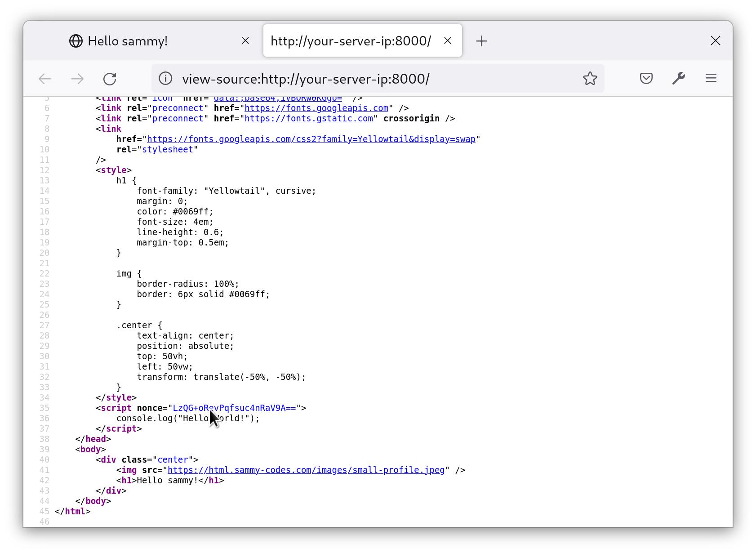Image resolution: width=756 pixels, height=553 pixels.
Task: Save the page to Pocket
Action: point(646,78)
